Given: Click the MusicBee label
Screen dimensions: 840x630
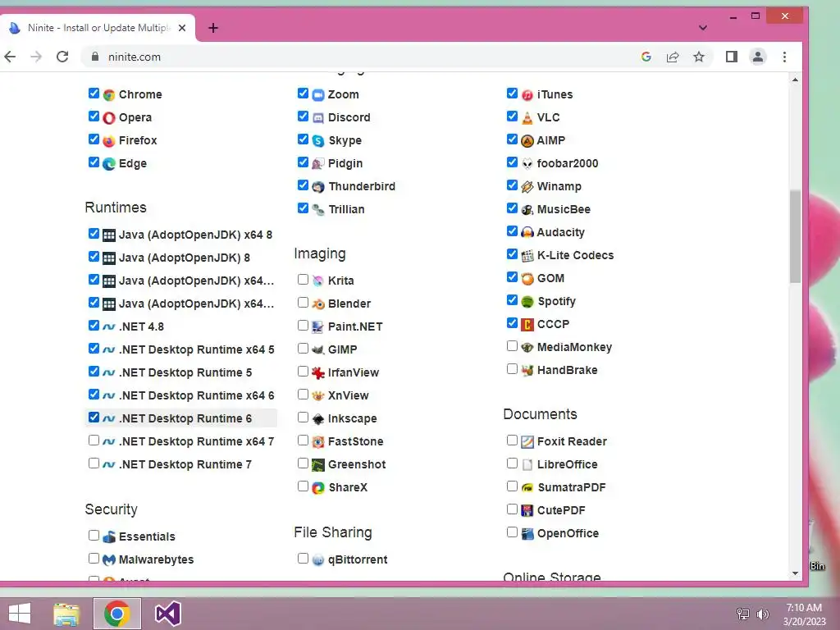Looking at the screenshot, I should click(x=564, y=209).
